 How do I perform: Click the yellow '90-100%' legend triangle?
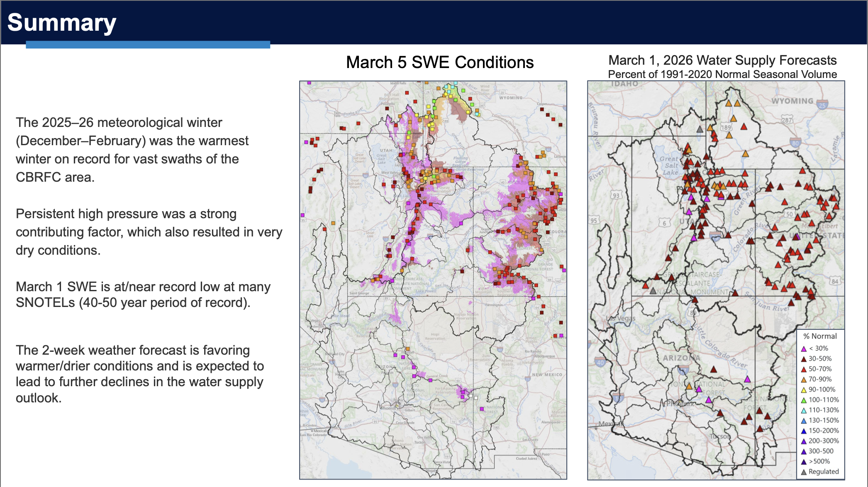[x=804, y=390]
